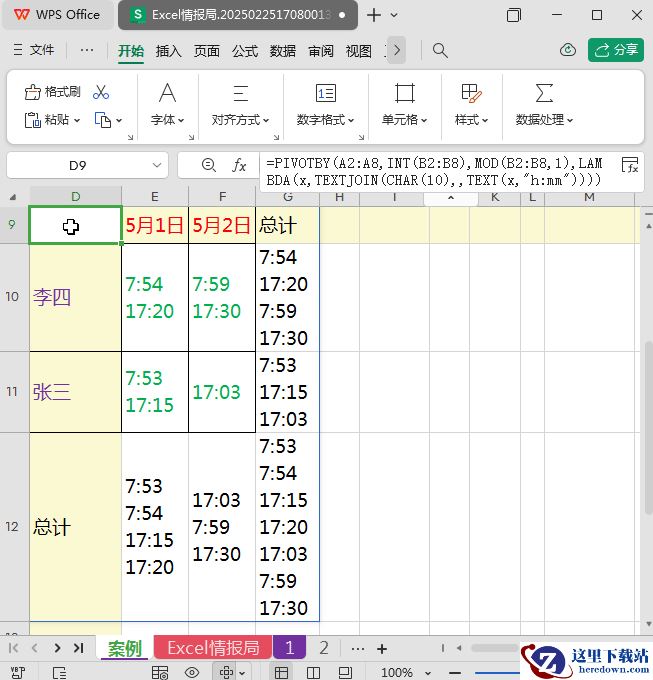Open the 单元格 cells group

pos(405,105)
